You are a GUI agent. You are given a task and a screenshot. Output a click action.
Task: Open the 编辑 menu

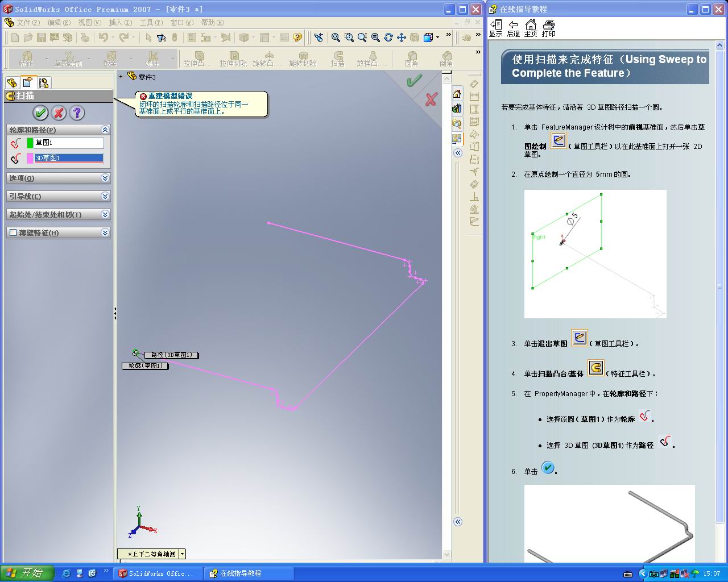pos(59,23)
